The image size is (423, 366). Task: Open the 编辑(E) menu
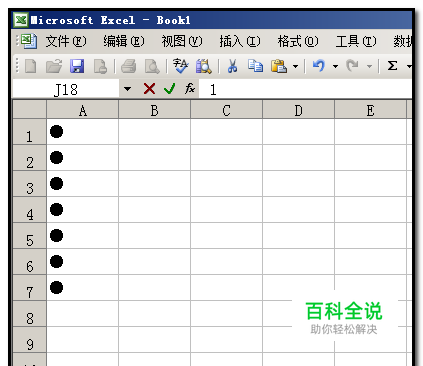pos(124,41)
